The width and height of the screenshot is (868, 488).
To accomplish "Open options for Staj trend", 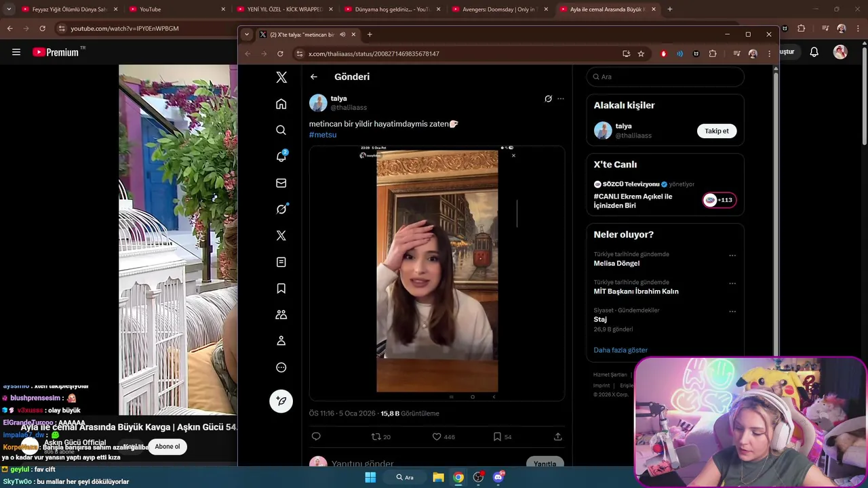I will coord(732,312).
